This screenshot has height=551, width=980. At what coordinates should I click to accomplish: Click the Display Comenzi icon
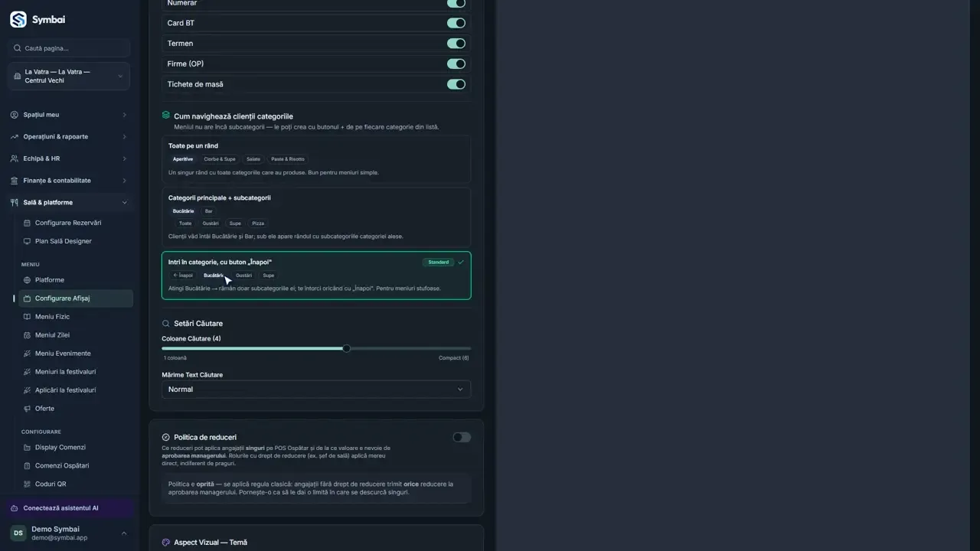click(x=28, y=448)
